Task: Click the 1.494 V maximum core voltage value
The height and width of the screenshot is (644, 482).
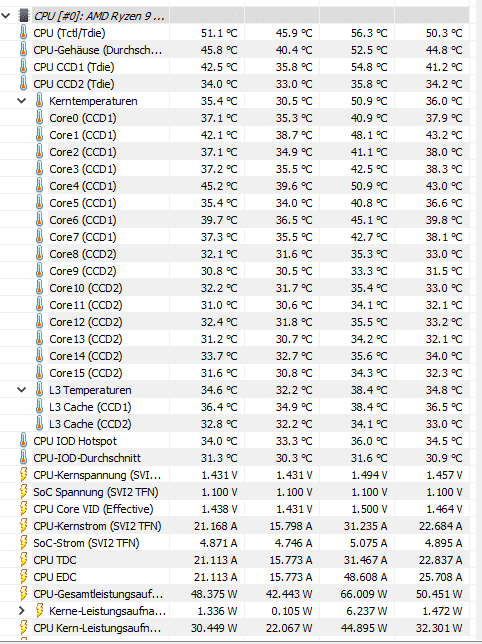Action: tap(369, 475)
